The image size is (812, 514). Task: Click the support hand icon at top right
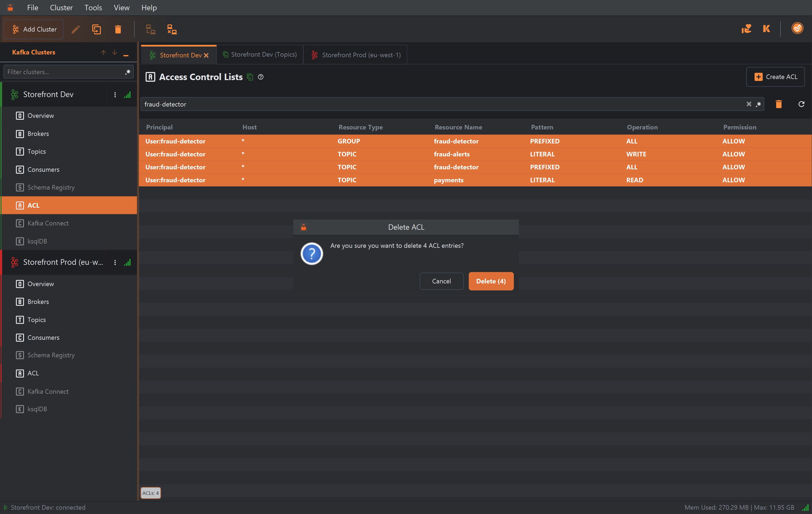pyautogui.click(x=746, y=29)
